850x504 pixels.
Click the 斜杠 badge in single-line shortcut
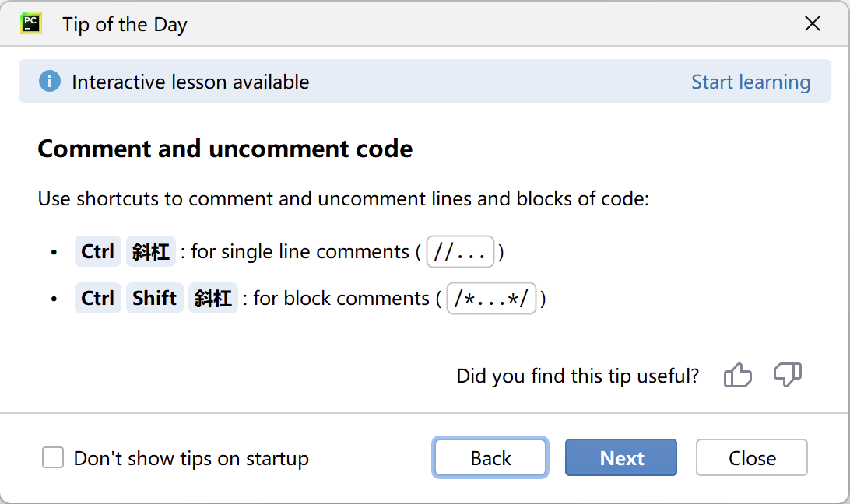pos(151,251)
